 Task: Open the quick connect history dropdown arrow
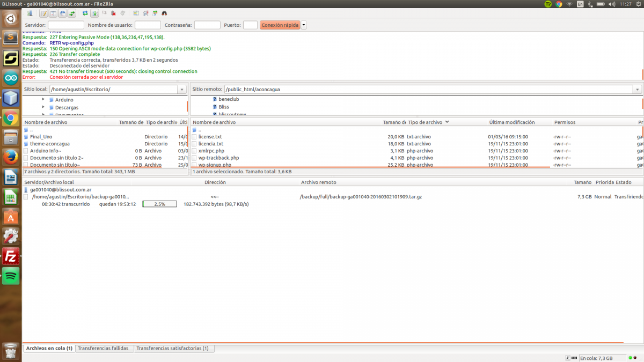point(304,25)
